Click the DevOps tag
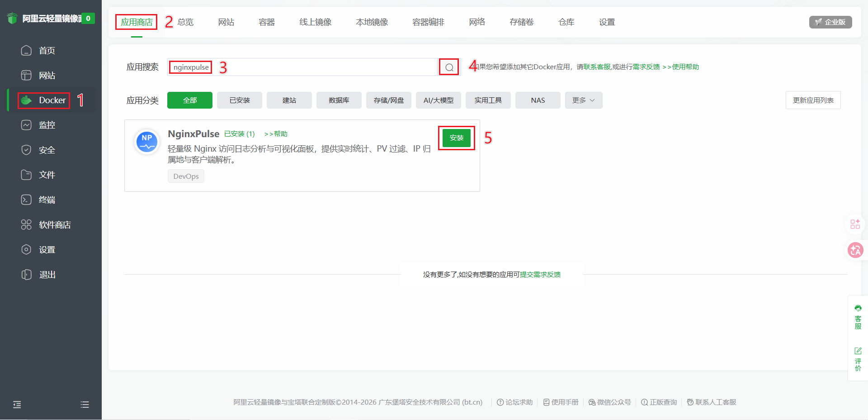Image resolution: width=868 pixels, height=420 pixels. point(186,176)
